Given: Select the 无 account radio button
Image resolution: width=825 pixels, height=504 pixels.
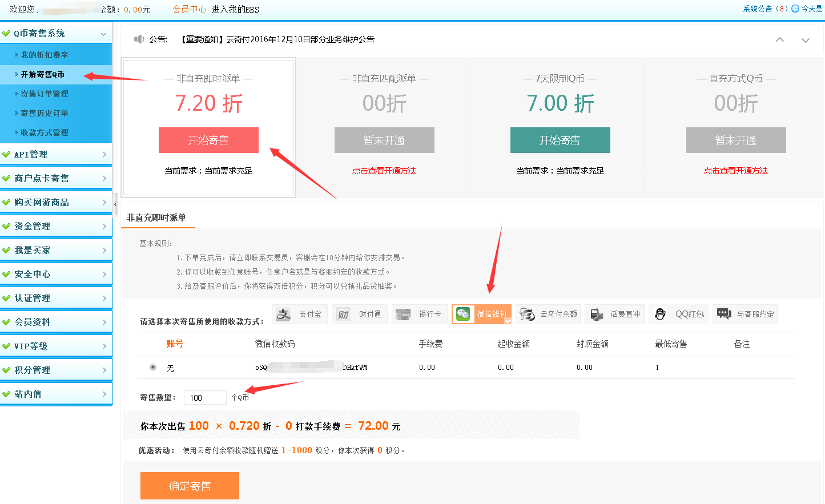Looking at the screenshot, I should pos(153,367).
